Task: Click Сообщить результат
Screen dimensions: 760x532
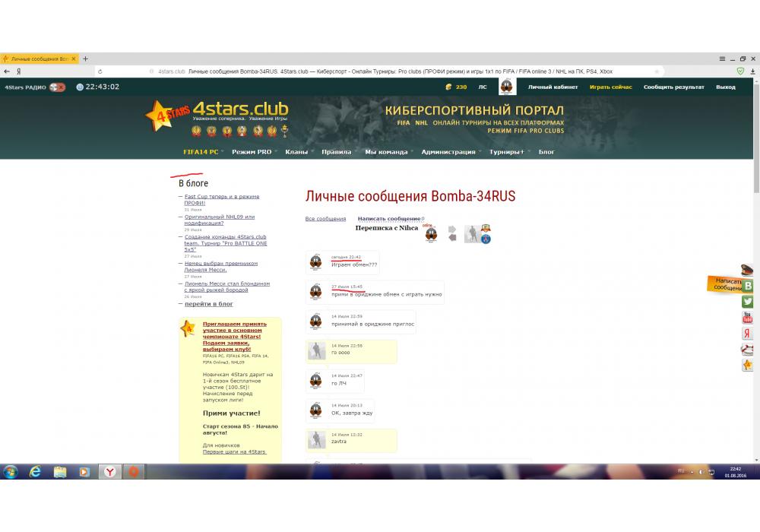Action: pos(673,87)
